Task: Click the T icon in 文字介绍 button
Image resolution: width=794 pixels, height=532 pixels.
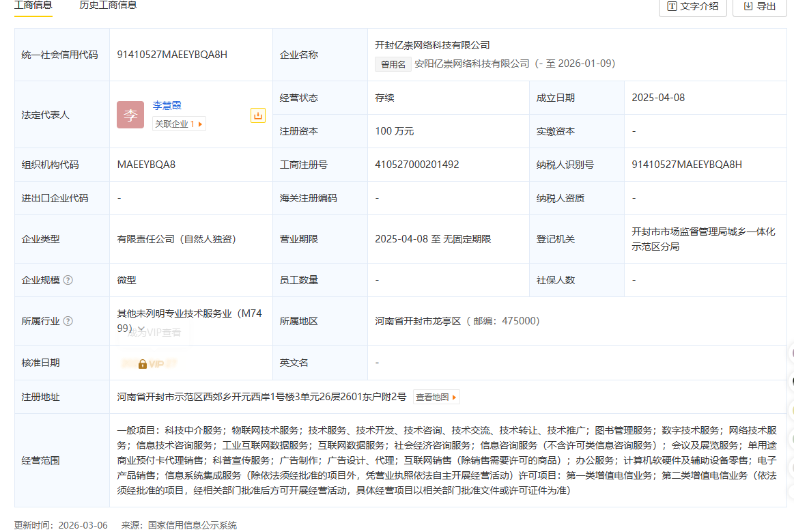Action: coord(672,6)
